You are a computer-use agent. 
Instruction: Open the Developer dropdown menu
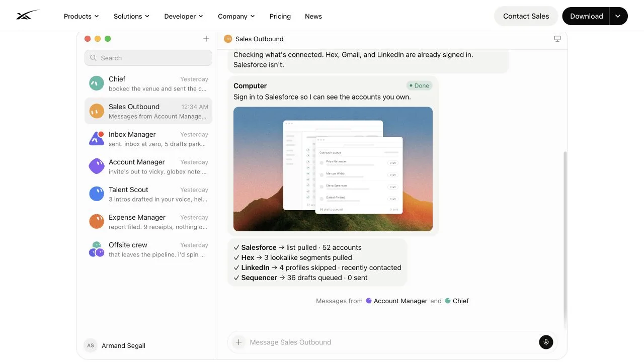point(184,16)
